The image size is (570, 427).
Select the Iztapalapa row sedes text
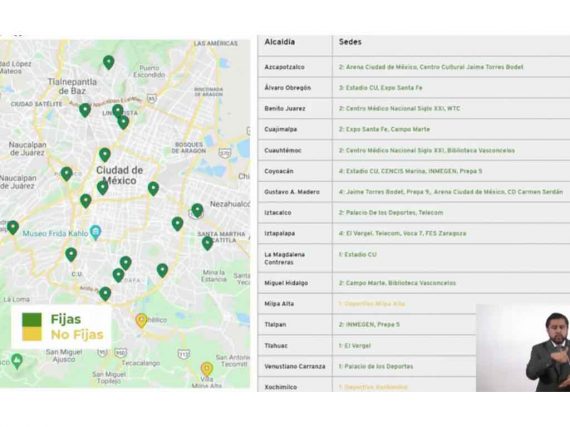pos(402,233)
